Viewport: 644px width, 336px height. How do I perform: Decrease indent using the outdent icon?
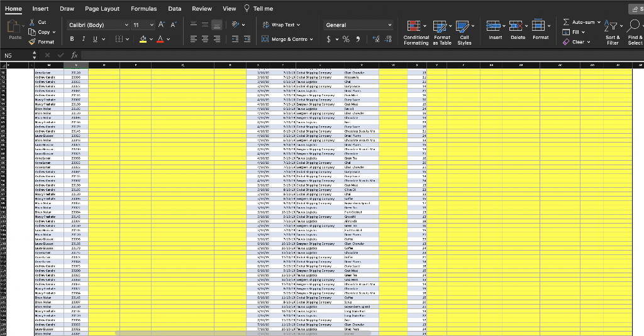(235, 39)
